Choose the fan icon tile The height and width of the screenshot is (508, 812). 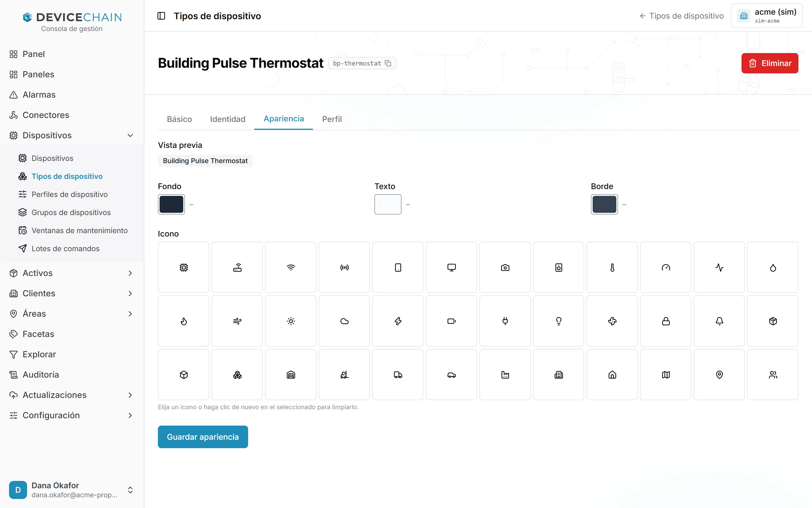click(x=612, y=321)
